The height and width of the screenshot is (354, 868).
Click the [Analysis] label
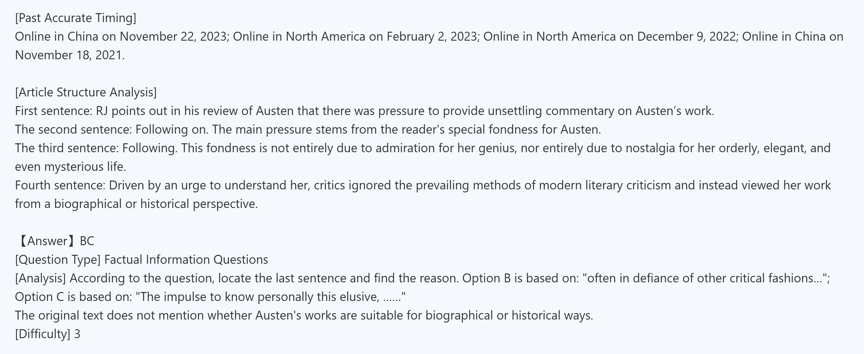point(40,278)
